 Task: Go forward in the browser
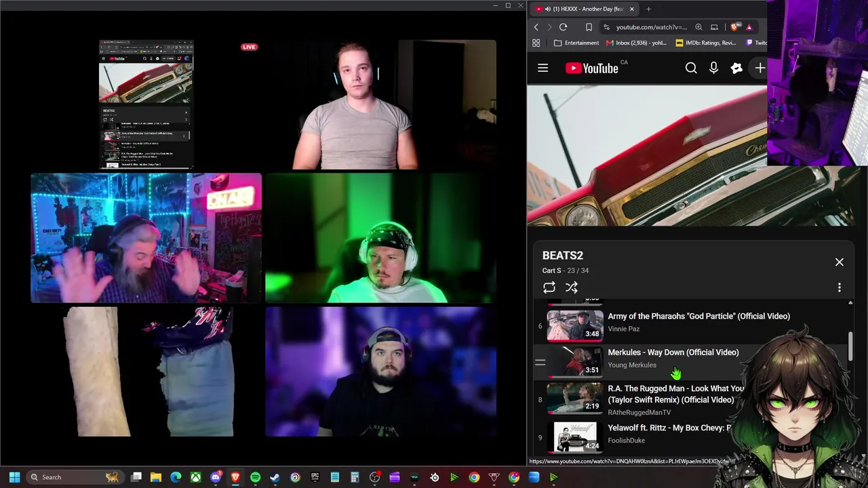click(x=549, y=27)
